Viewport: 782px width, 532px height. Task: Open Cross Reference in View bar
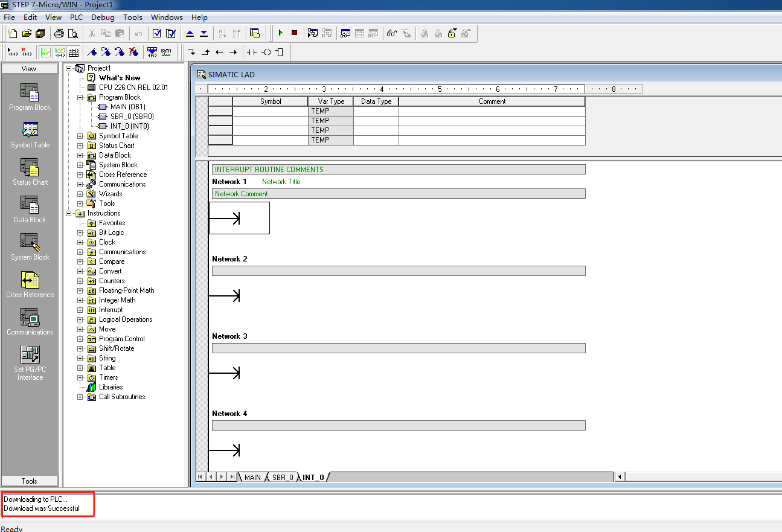(x=30, y=284)
